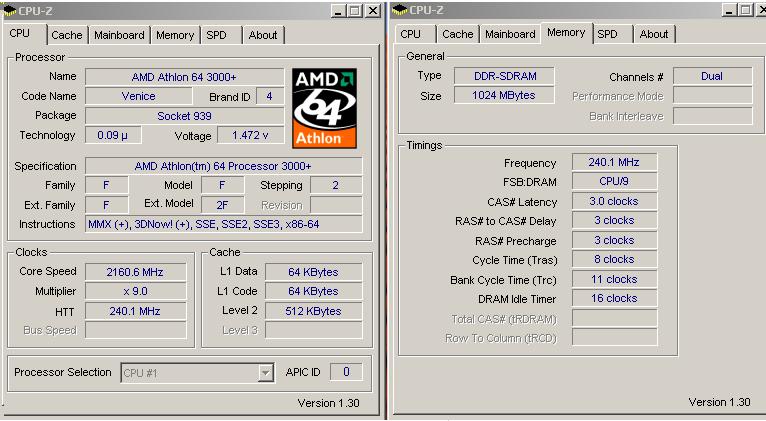The image size is (766, 421).
Task: Select the Memory tab in right CPU-Z window
Action: pyautogui.click(x=566, y=32)
